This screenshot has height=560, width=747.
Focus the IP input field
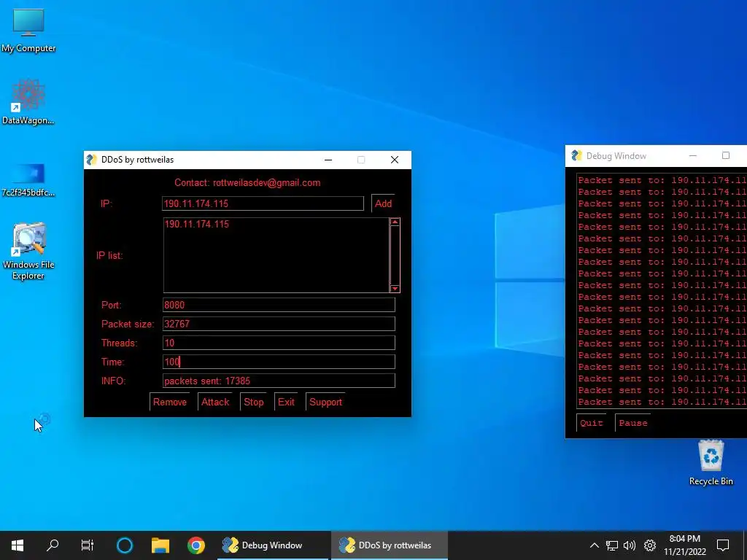click(263, 203)
